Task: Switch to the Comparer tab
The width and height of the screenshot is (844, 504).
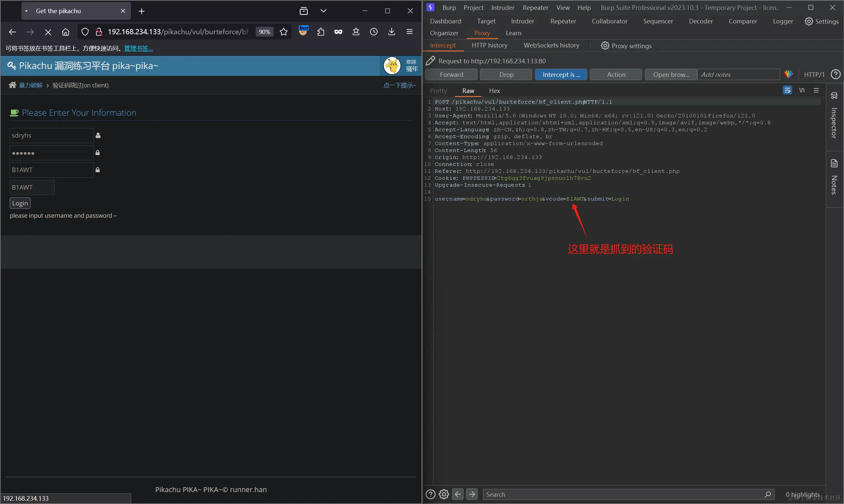Action: coord(743,21)
